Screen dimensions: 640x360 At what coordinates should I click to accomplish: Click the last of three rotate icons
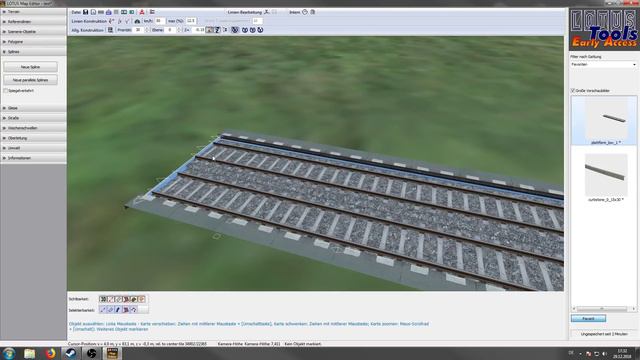pos(260,30)
